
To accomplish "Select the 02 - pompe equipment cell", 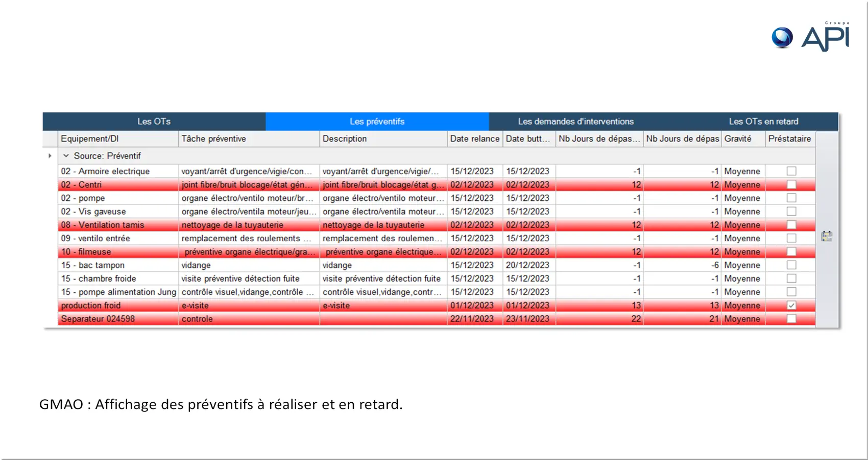I will click(x=118, y=198).
